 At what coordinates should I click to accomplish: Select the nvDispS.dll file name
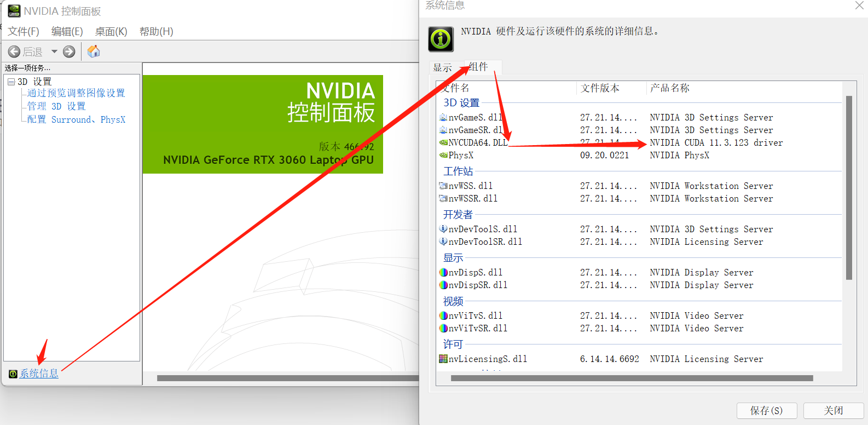coord(476,272)
